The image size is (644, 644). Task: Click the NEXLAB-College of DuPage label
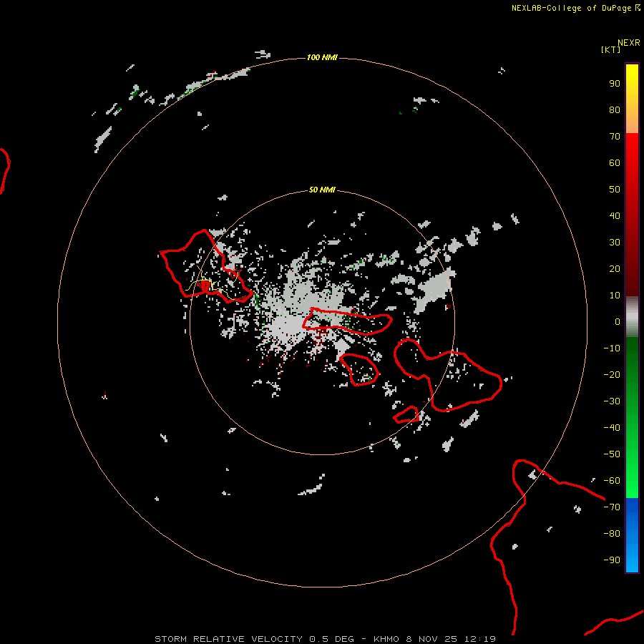pyautogui.click(x=575, y=8)
